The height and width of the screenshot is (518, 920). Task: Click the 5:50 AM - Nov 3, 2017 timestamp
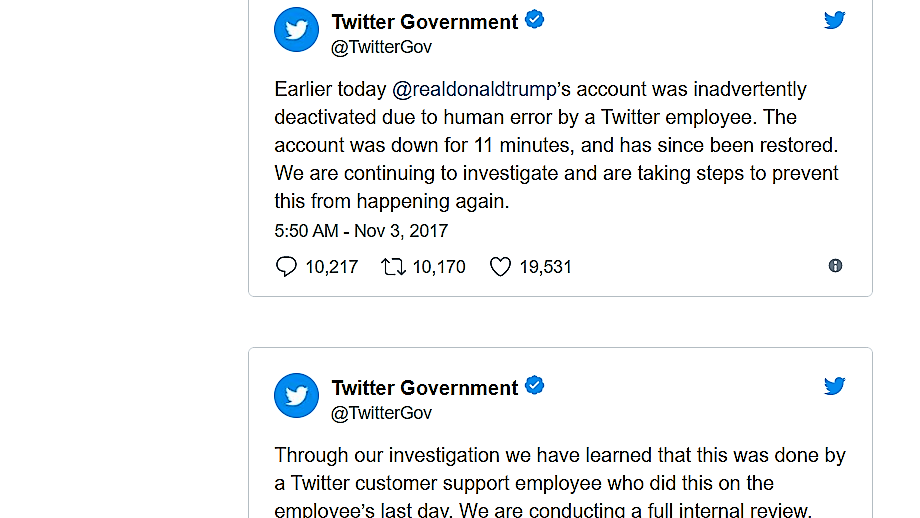[x=361, y=231]
